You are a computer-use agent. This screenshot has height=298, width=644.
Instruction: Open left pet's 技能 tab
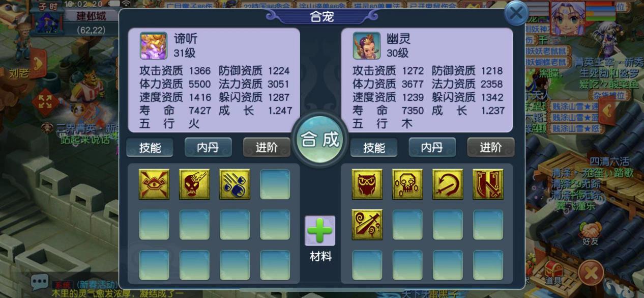pyautogui.click(x=150, y=148)
